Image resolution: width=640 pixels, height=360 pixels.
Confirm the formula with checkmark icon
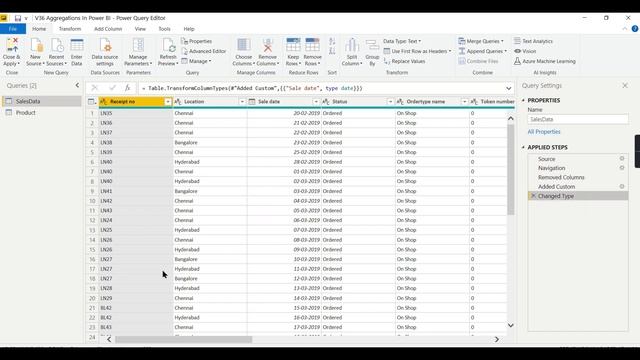pos(112,88)
